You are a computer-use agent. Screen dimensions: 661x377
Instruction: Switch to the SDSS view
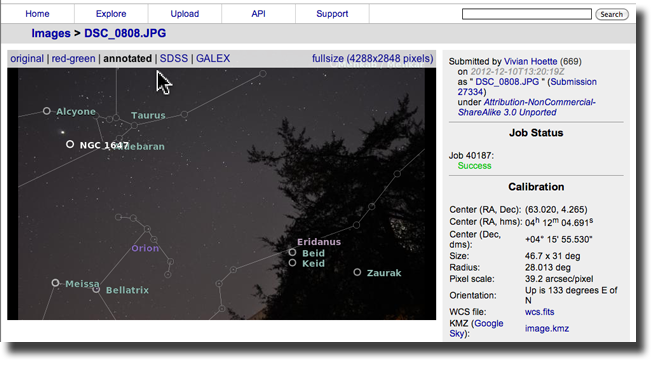coord(174,59)
